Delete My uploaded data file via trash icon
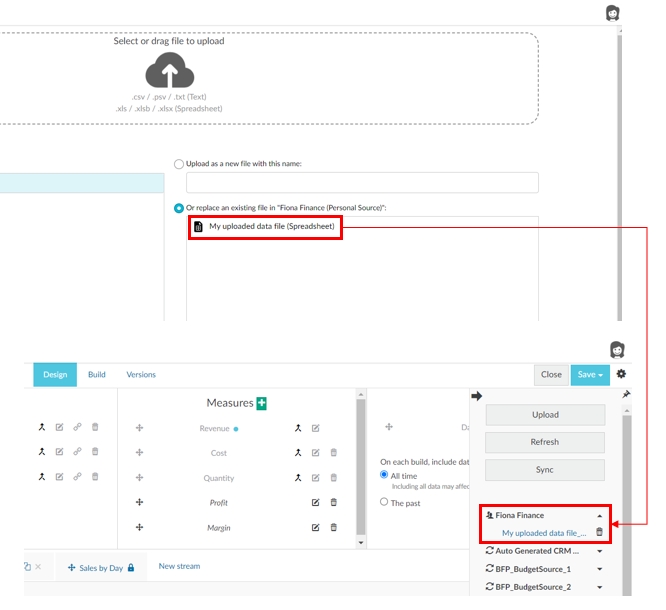The width and height of the screenshot is (666, 610). point(600,533)
